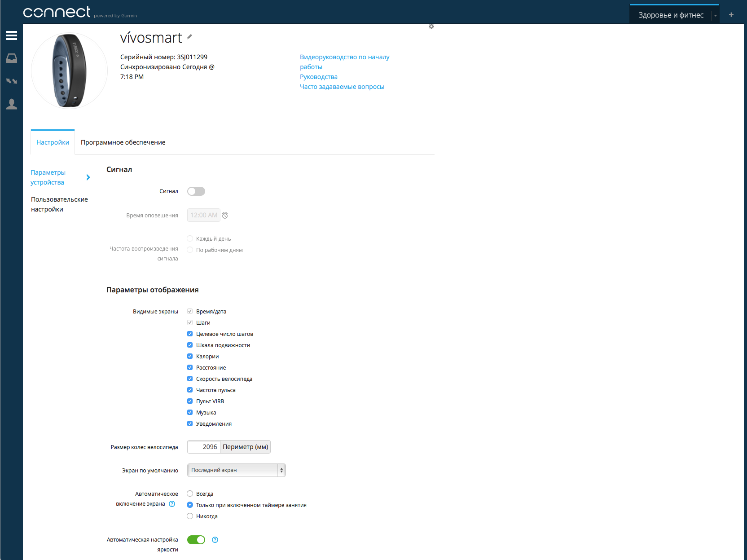This screenshot has width=747, height=560.
Task: Click the 12:00 AM alert time field
Action: [204, 215]
